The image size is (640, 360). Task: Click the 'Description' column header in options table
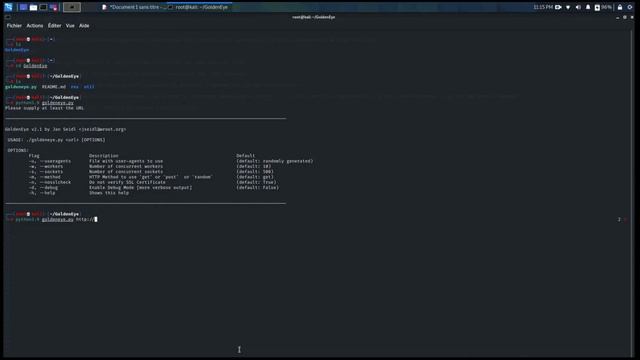pyautogui.click(x=104, y=156)
